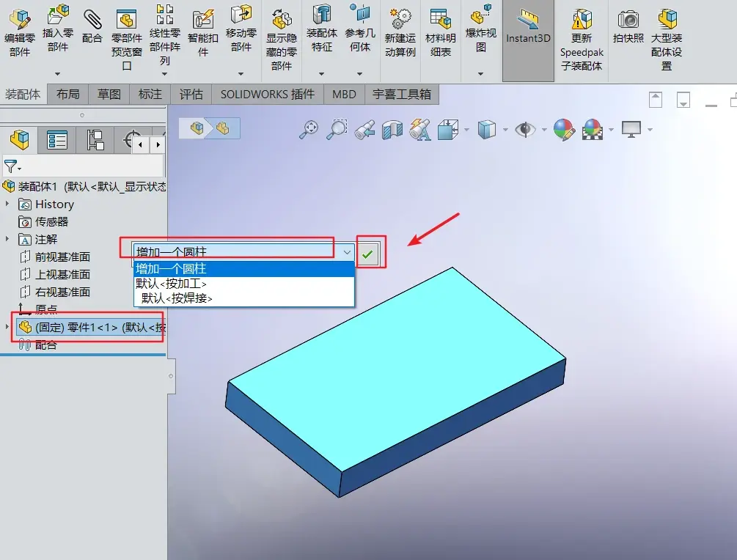Select the PropertyManager tab icon
The height and width of the screenshot is (560, 737).
click(57, 139)
